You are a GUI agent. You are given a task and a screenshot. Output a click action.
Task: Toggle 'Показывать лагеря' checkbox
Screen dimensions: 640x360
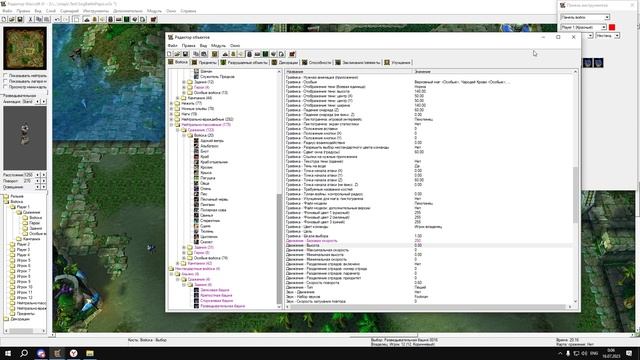click(x=6, y=81)
